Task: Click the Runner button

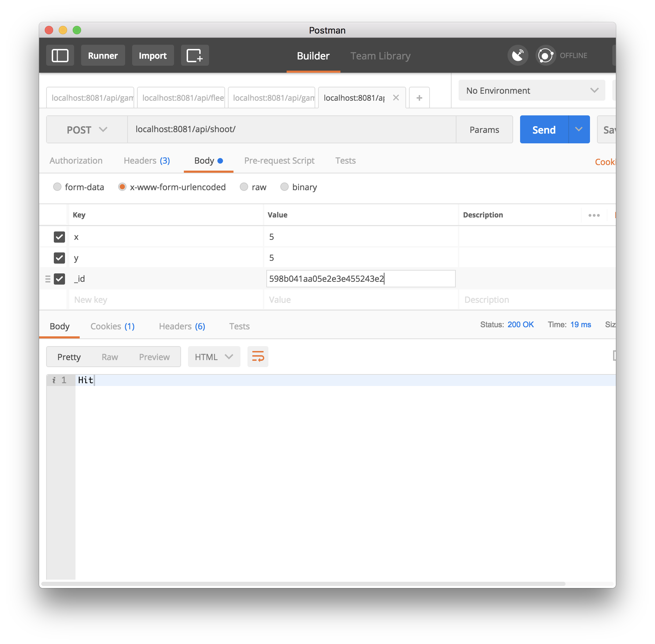Action: 103,55
